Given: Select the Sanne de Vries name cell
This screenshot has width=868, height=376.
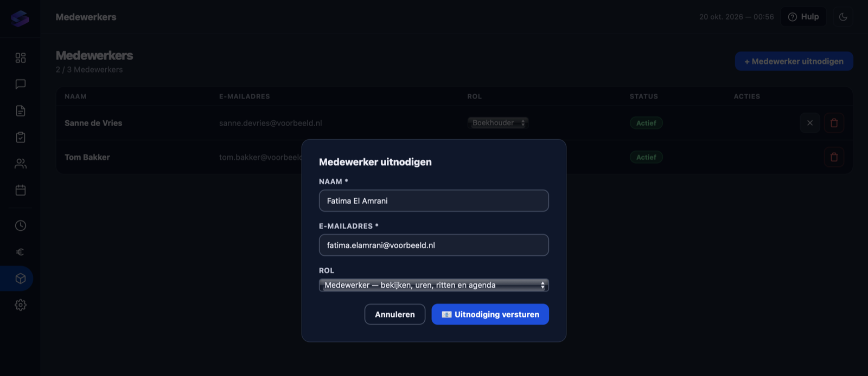Looking at the screenshot, I should (x=93, y=123).
